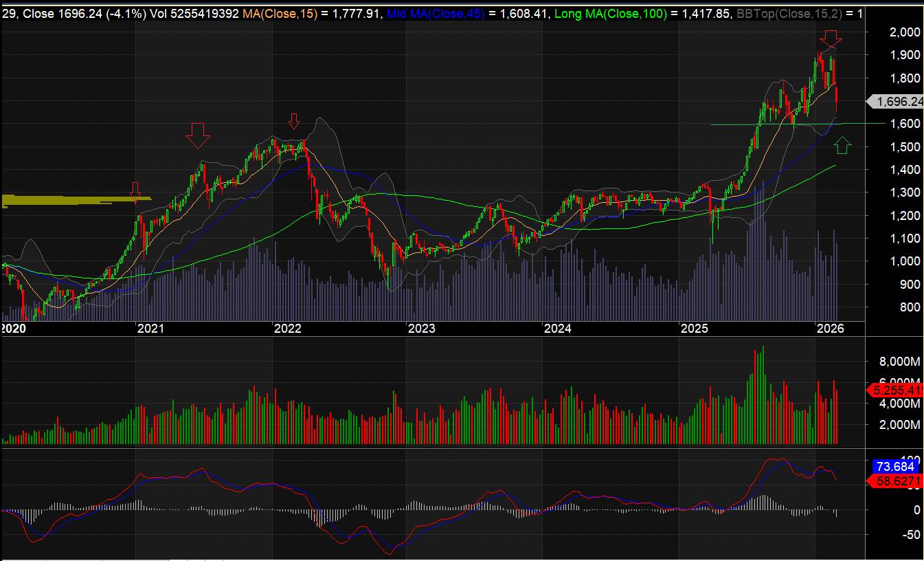Select the 2021 year marker on the time axis
Image resolution: width=924 pixels, height=561 pixels.
click(x=150, y=329)
